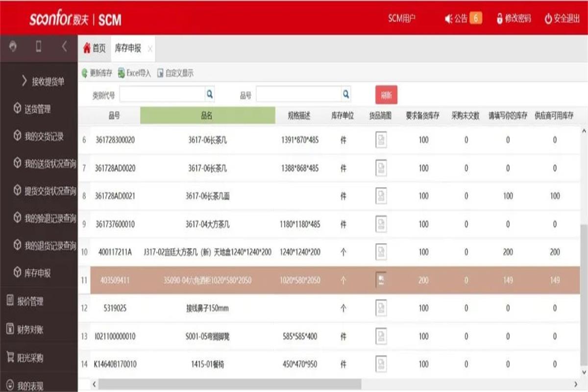Viewport: 588px width, 392px height.
Task: Click the mobile phone icon in sidebar
Action: [x=39, y=47]
